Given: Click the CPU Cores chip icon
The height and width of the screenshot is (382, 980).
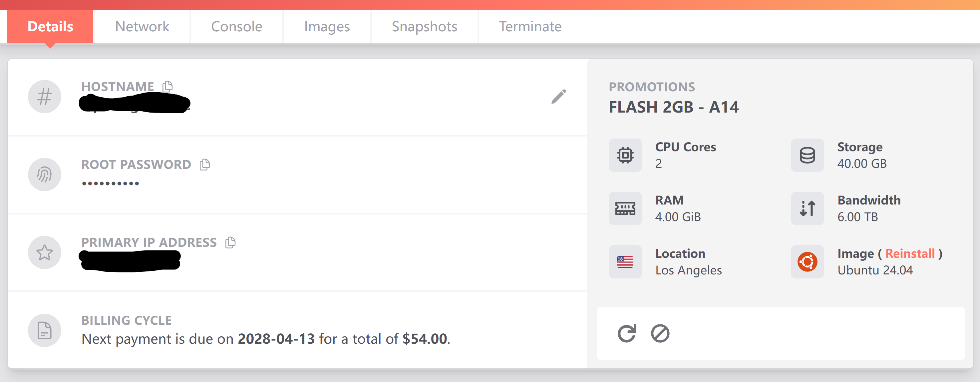Looking at the screenshot, I should click(625, 155).
